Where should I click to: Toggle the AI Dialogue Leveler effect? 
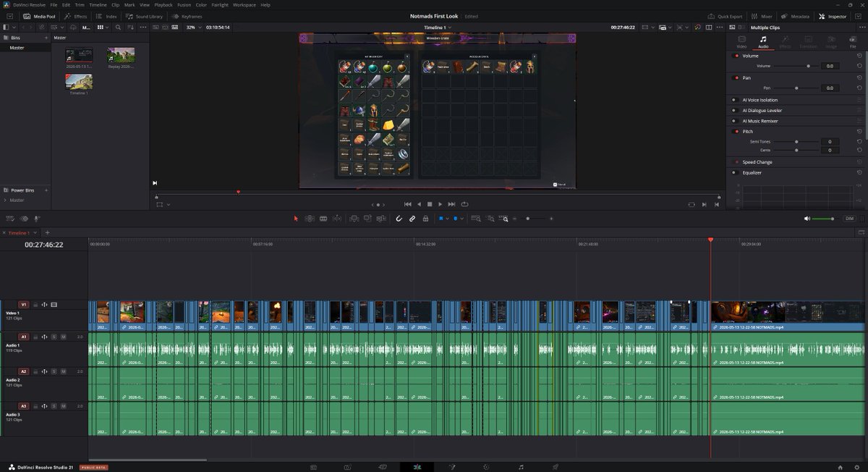(x=733, y=110)
